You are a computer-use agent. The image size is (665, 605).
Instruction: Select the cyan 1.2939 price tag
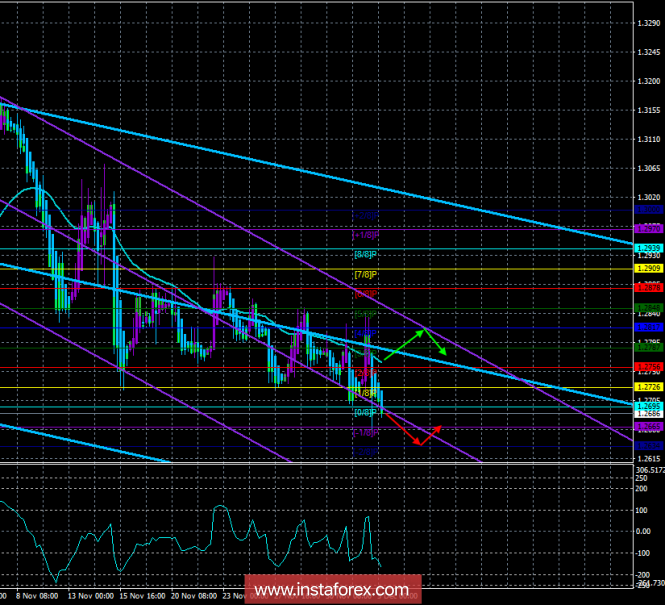click(649, 248)
